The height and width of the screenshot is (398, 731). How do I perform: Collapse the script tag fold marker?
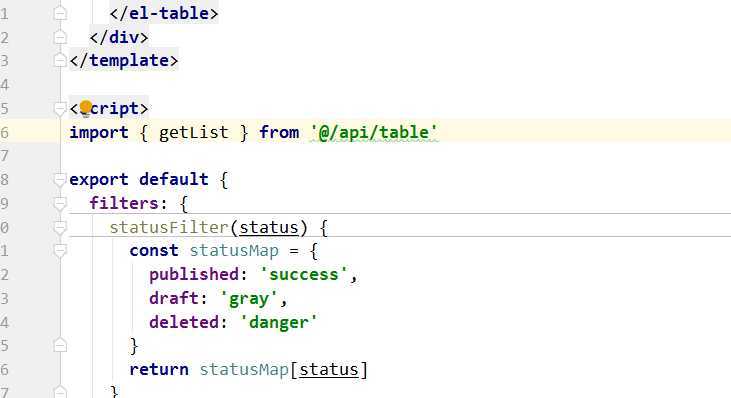pos(60,109)
